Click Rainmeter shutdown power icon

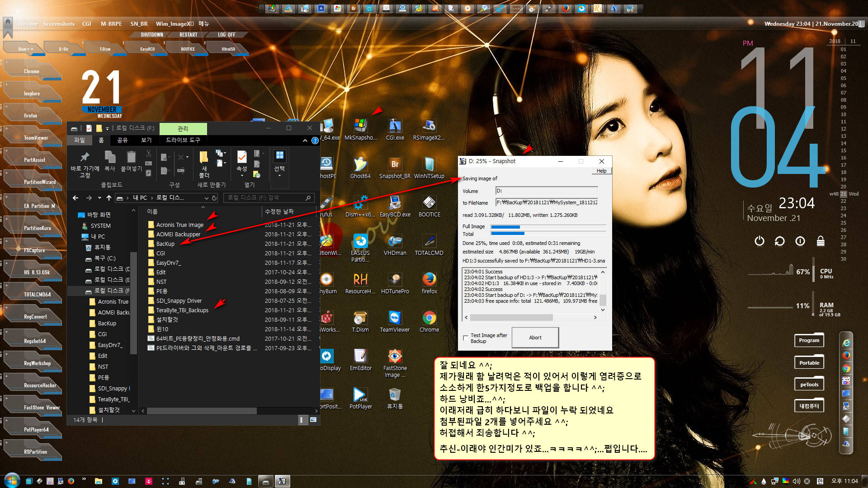759,241
